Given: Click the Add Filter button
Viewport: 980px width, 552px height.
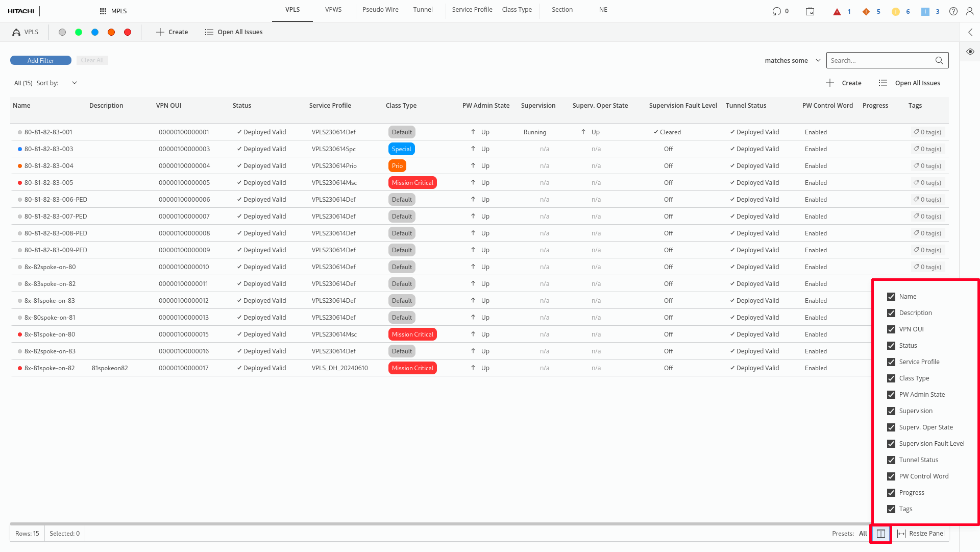Looking at the screenshot, I should click(41, 60).
